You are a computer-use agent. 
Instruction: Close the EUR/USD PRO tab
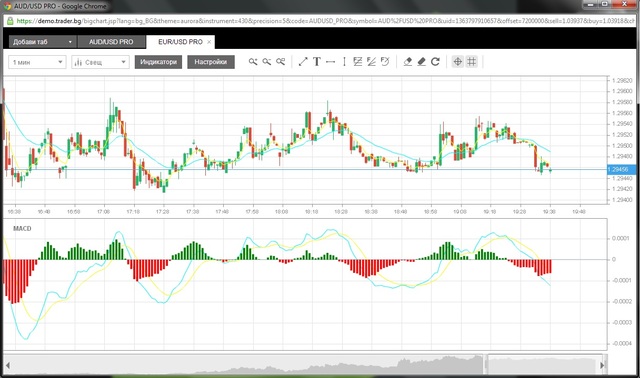[x=209, y=42]
